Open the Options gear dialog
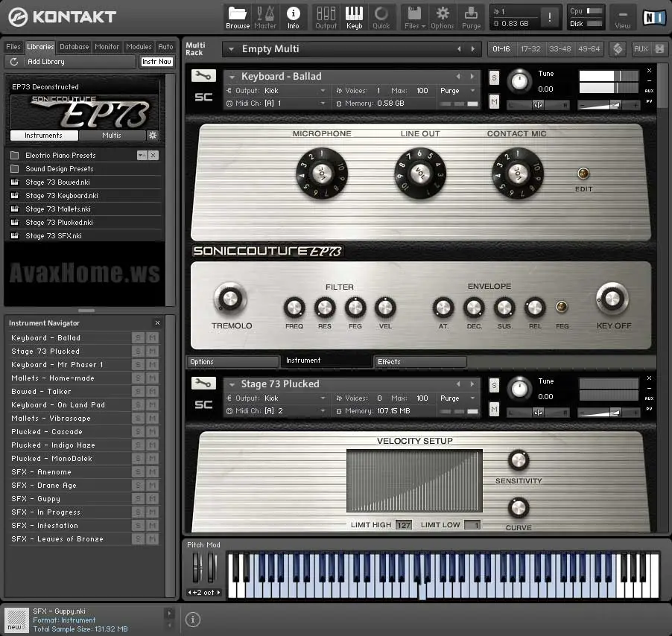Image resolution: width=672 pixels, height=636 pixels. [443, 18]
